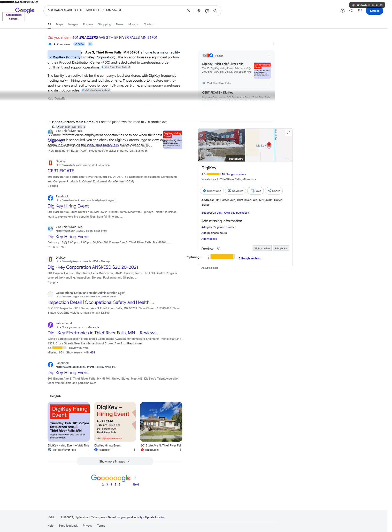Save the DigiKey place

pos(256,191)
